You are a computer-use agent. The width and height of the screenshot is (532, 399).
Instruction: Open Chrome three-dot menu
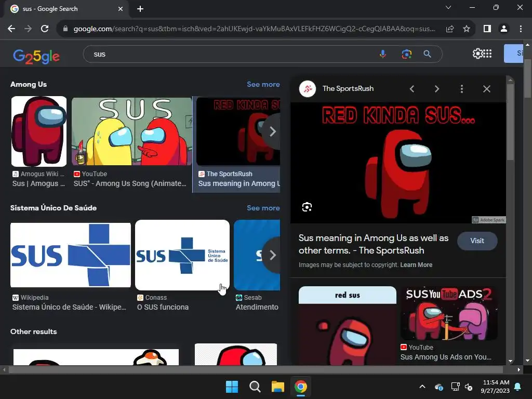(x=521, y=29)
